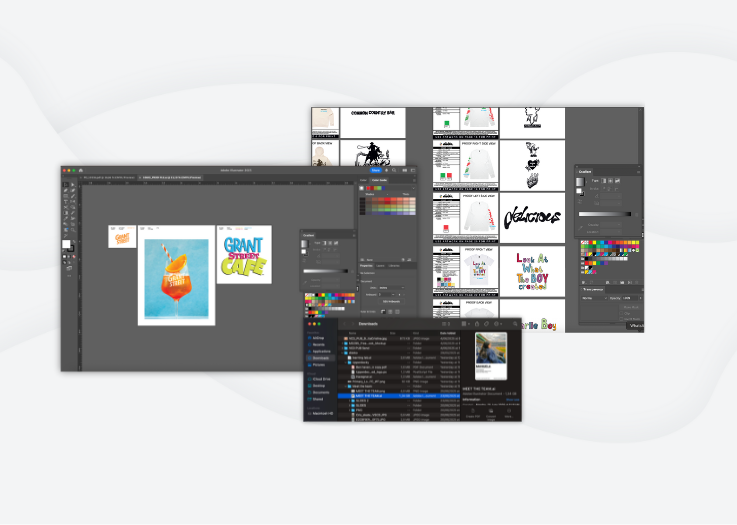This screenshot has height=525, width=737.
Task: Click the Search icon in Finder toolbar
Action: point(515,324)
